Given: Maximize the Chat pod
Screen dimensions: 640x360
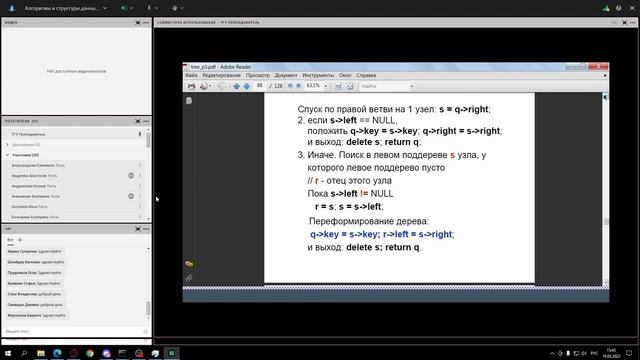Looking at the screenshot, I should tap(138, 229).
